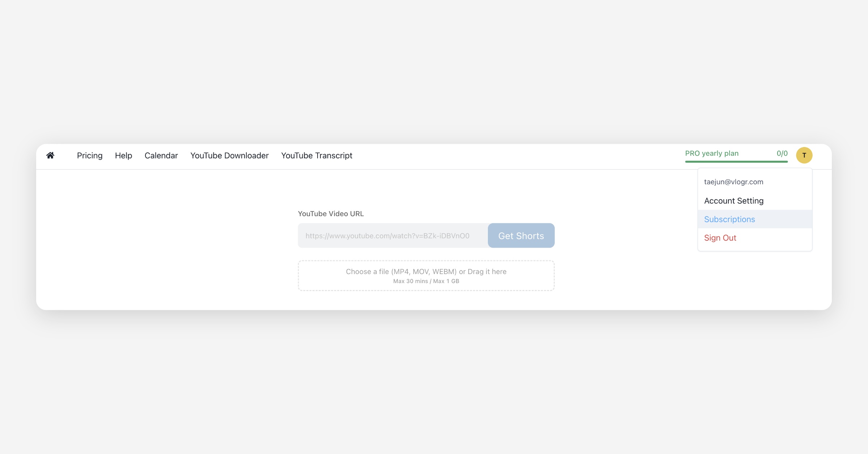Focus the YouTube Video URL field
868x454 pixels.
pos(392,236)
